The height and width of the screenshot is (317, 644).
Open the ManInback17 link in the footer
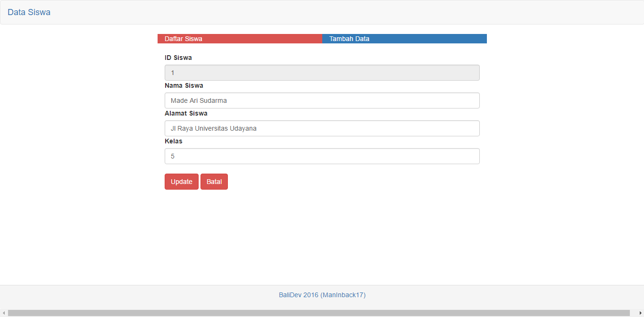tap(342, 294)
